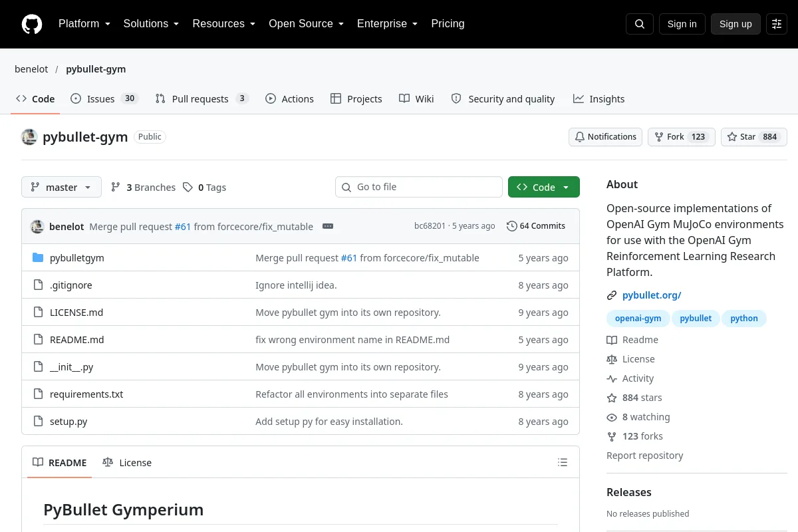Open the green Code dropdown button
Screen dimensions: 798x532
(544, 187)
